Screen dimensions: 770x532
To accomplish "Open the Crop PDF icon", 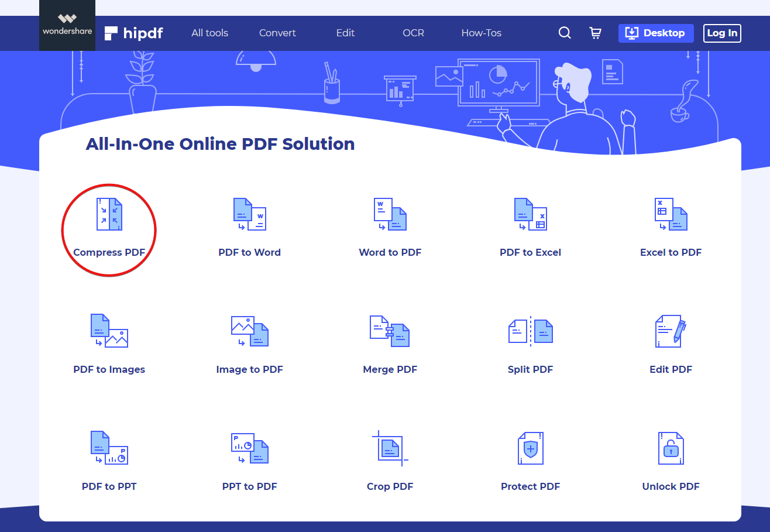I will pyautogui.click(x=390, y=448).
